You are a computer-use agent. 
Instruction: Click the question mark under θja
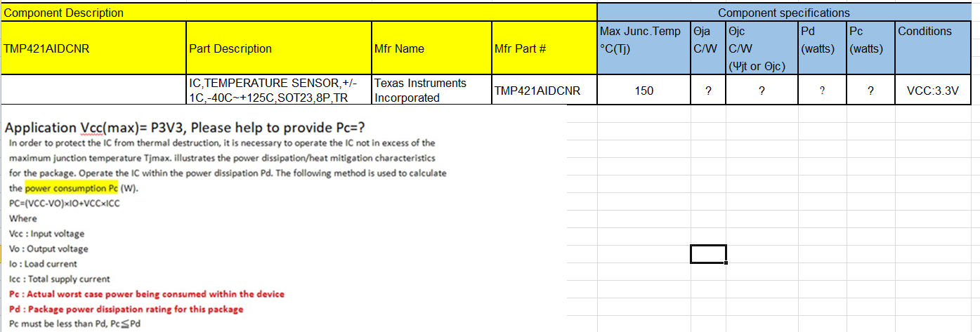point(707,91)
